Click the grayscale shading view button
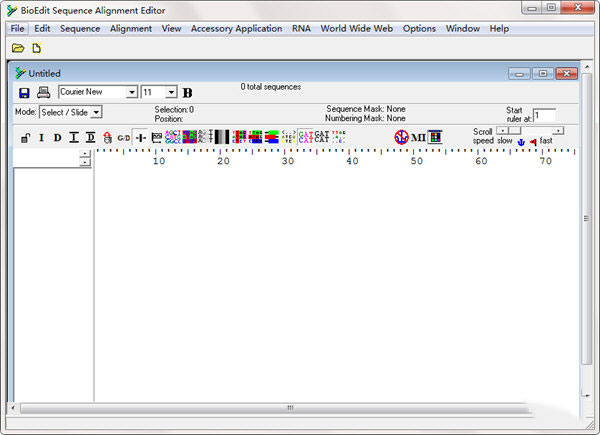The image size is (600, 435). (222, 137)
